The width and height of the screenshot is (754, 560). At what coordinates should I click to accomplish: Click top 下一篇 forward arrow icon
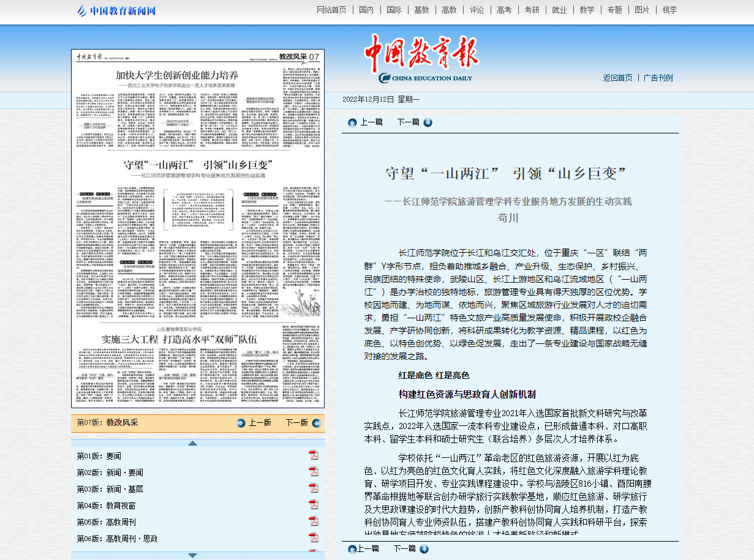428,122
